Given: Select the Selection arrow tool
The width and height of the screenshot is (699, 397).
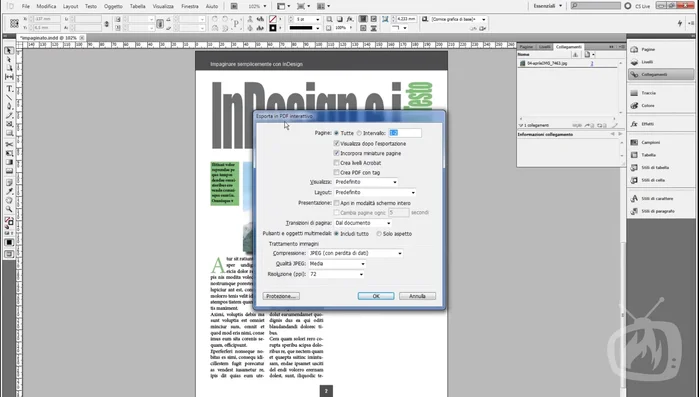Looking at the screenshot, I should [9, 51].
